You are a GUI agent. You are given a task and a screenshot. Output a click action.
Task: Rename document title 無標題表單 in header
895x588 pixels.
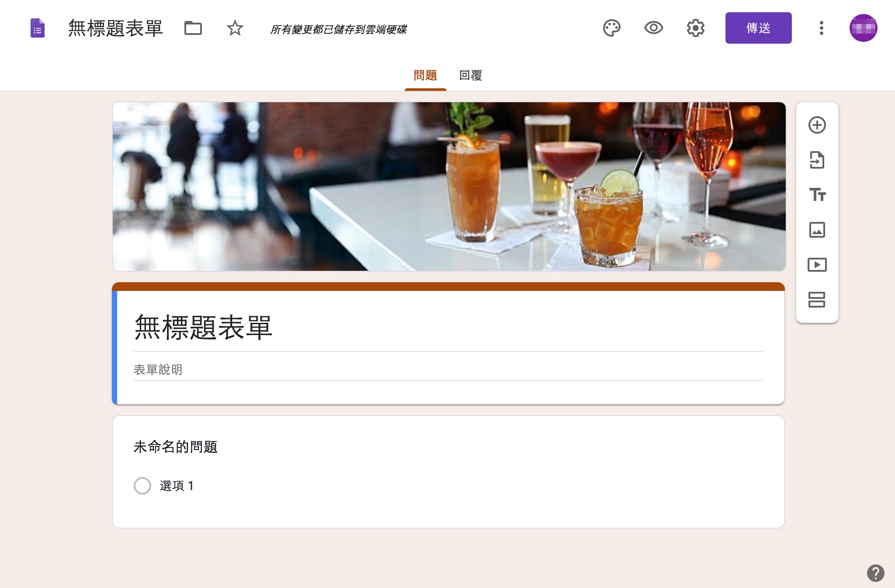[x=115, y=28]
